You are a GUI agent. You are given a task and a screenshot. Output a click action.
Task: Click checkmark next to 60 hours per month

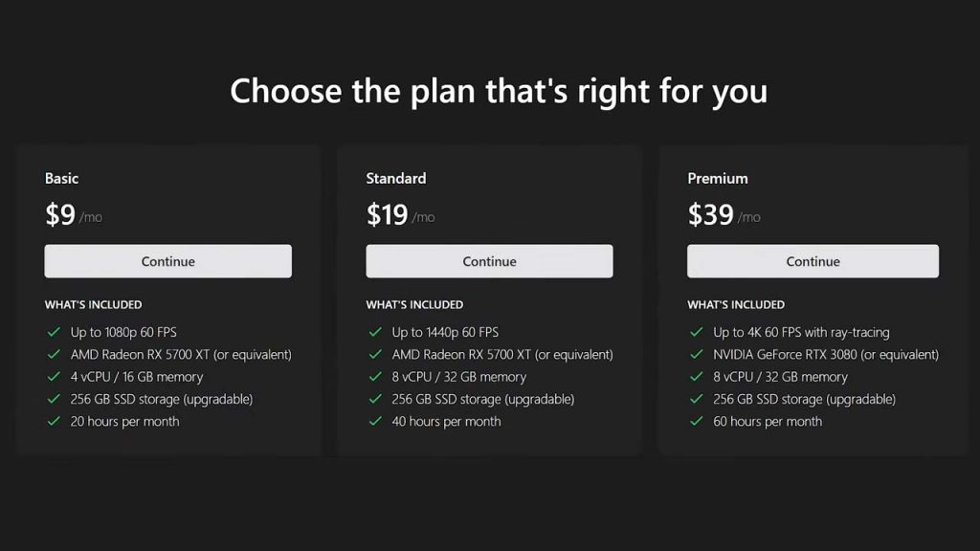pos(697,421)
